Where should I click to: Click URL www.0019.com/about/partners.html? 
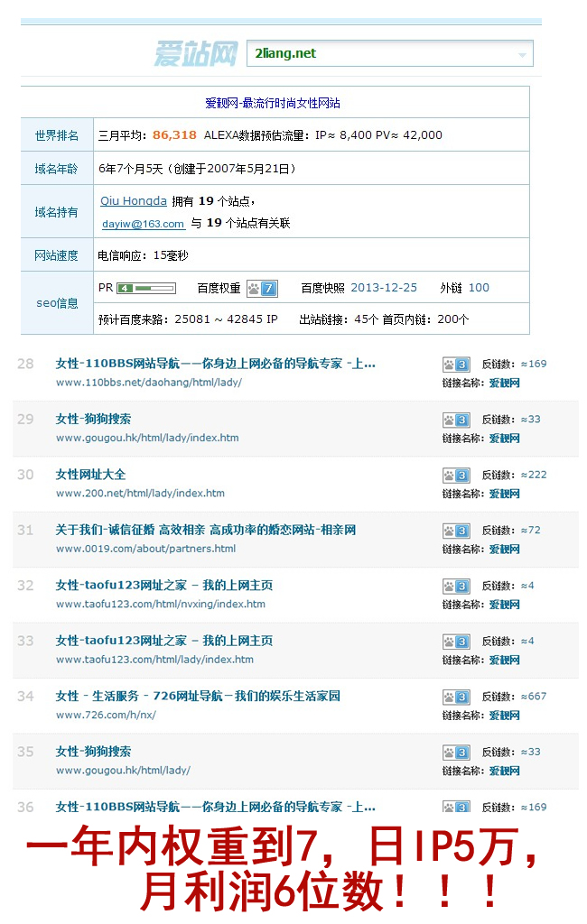click(x=145, y=549)
